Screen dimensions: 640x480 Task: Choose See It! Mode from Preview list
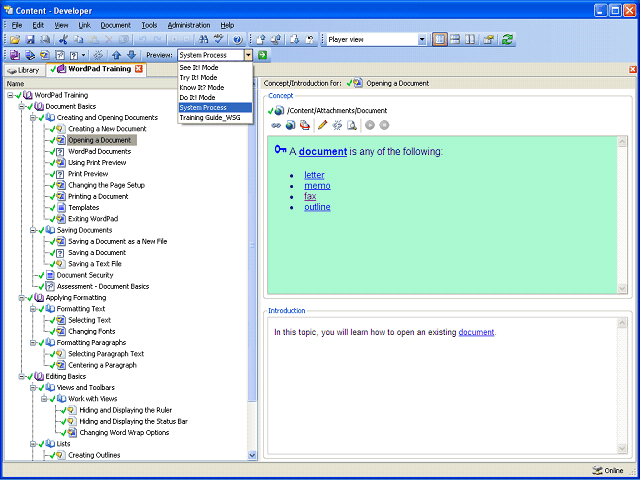(215, 68)
